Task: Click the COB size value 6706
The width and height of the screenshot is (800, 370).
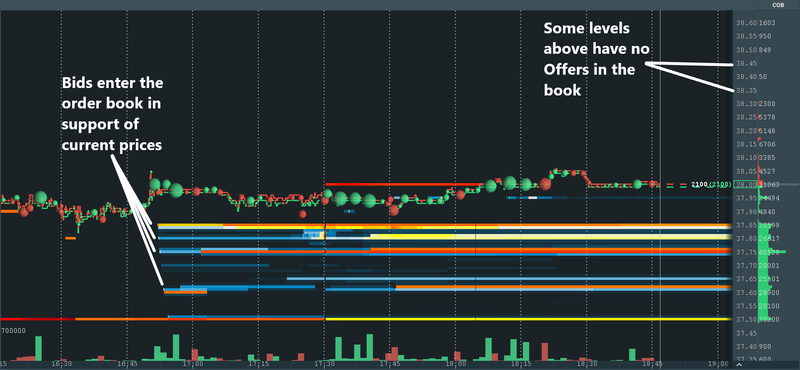Action: pyautogui.click(x=767, y=144)
